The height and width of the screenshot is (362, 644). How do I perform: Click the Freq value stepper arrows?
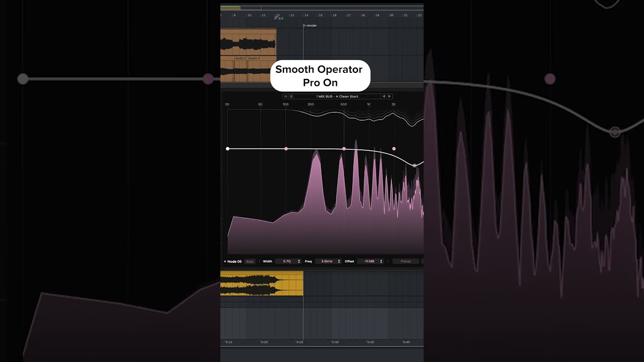coord(339,261)
